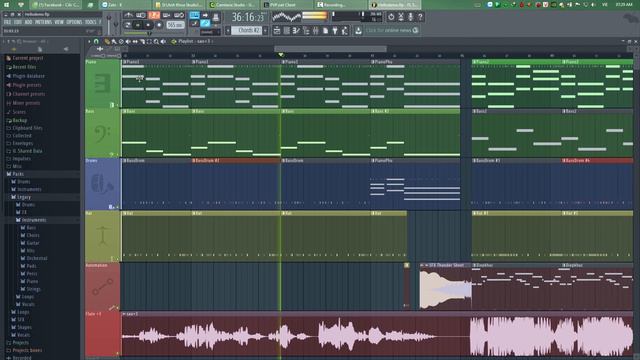Expand the Orchestral folder in browser
The image size is (640, 360).
tap(34, 258)
